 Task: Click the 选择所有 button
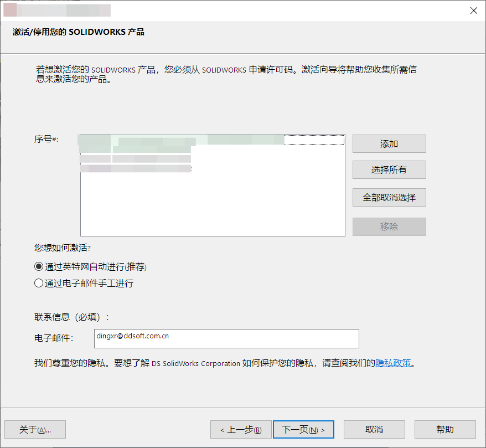coord(389,169)
